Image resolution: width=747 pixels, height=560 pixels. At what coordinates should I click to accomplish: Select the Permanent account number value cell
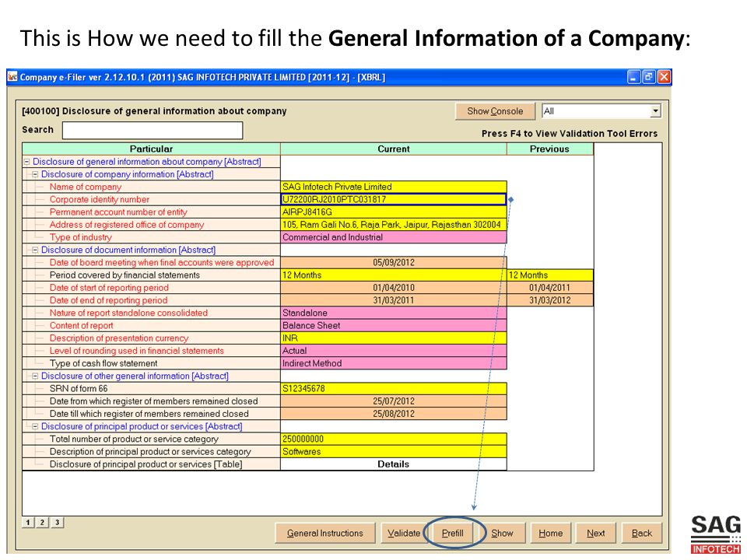pos(394,212)
